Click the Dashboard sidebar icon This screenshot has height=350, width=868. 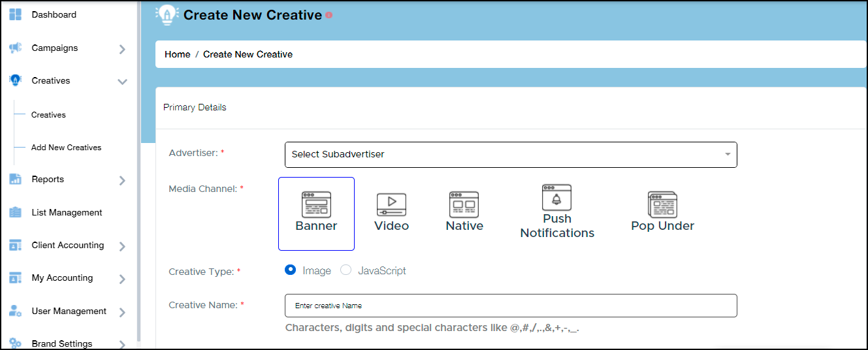coord(16,14)
